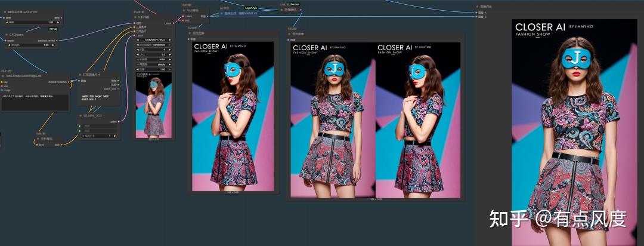The image size is (644, 246).
Task: Collapse the TextEncodeQwenImageEdit node
Action: 4,76
